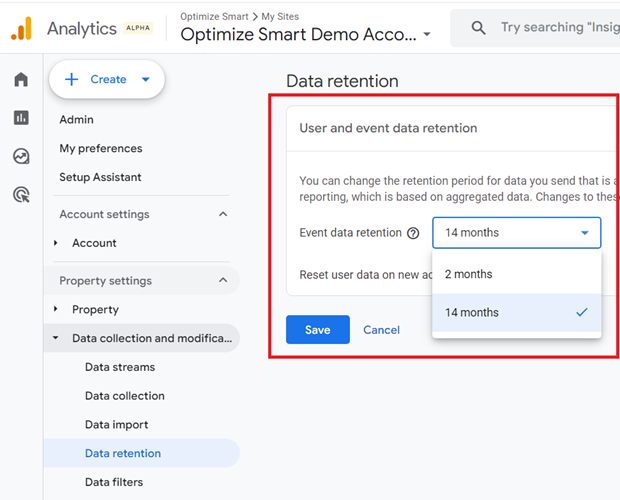This screenshot has width=620, height=500.
Task: Collapse the Account settings section
Action: pyautogui.click(x=223, y=214)
